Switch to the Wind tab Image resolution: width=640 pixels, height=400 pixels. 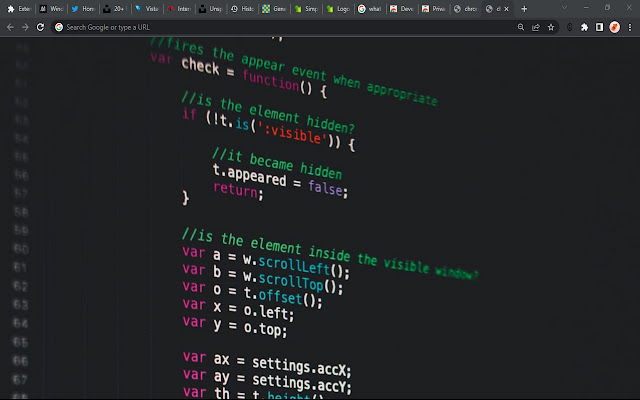51,9
